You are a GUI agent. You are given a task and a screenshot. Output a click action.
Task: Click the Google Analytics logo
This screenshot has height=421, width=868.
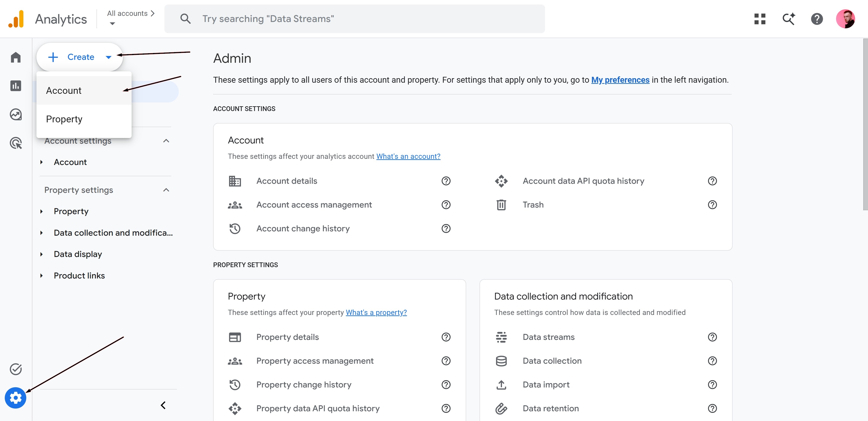pyautogui.click(x=16, y=19)
